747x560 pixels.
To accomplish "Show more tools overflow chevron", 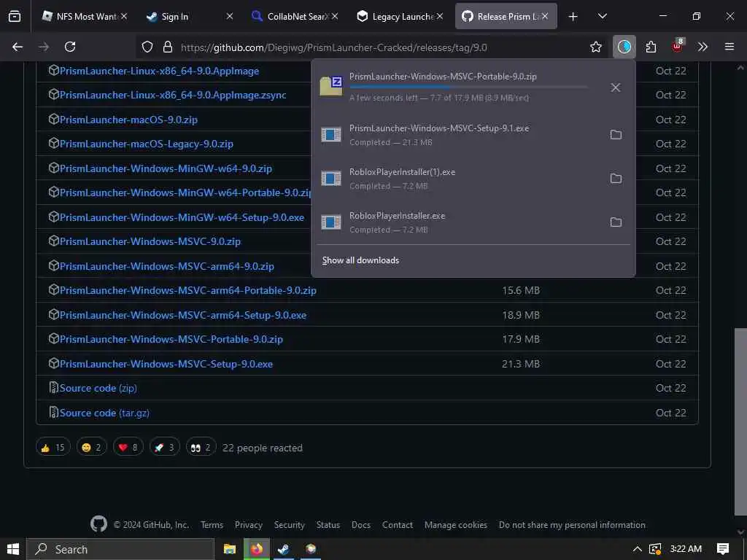I will pyautogui.click(x=703, y=47).
